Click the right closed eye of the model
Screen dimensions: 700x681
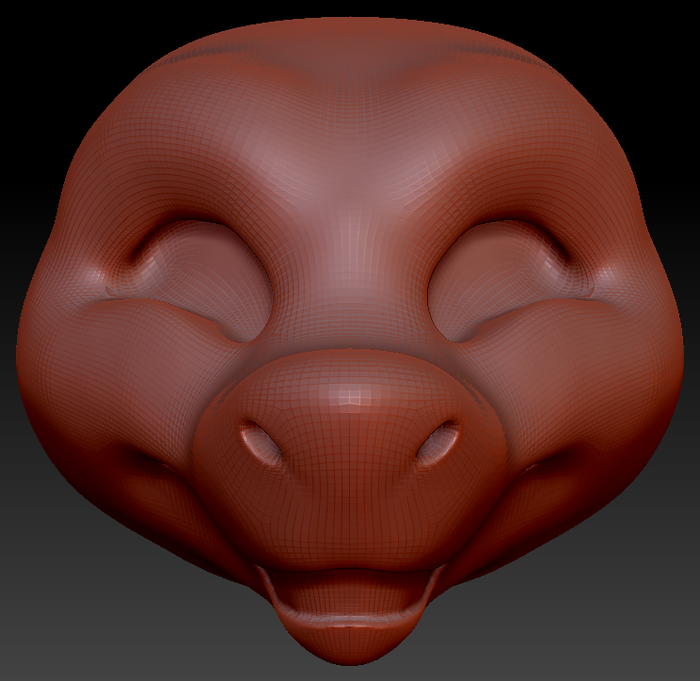[x=499, y=281]
